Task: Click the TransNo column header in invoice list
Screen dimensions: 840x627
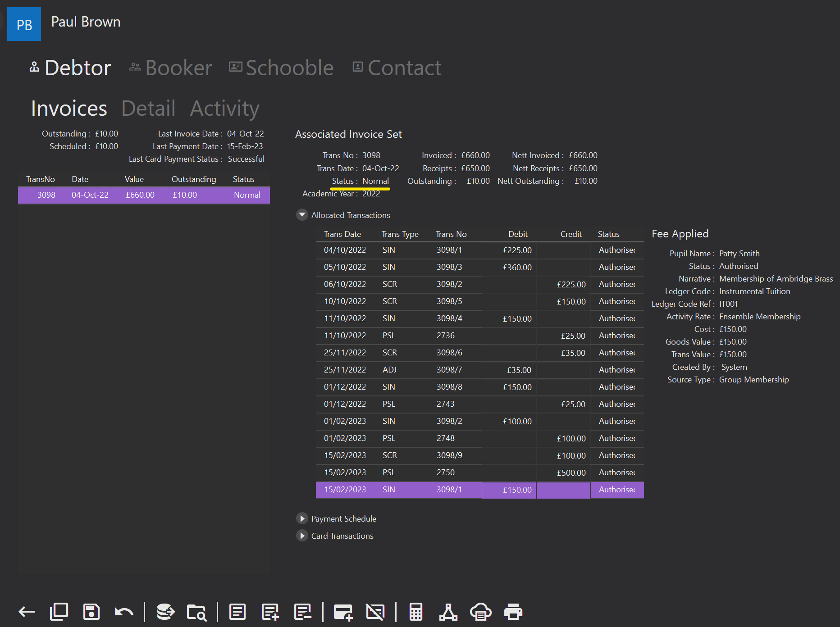Action: [x=41, y=179]
